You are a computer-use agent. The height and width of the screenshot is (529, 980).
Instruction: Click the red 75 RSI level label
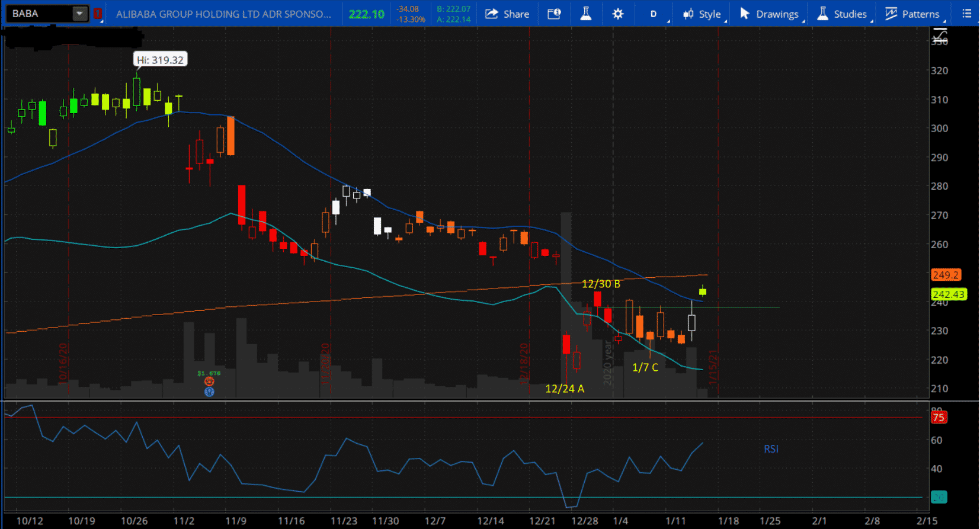pos(939,418)
